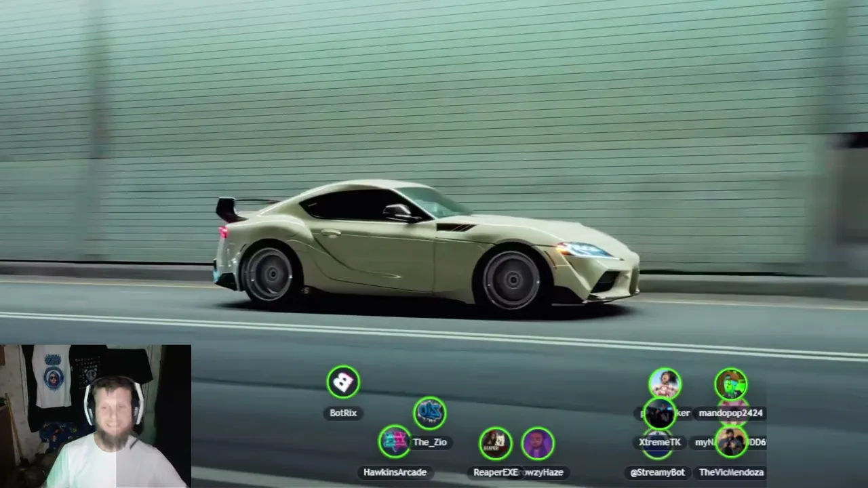Open the avatar above the XtremeTK label
The image size is (868, 488).
click(x=659, y=413)
